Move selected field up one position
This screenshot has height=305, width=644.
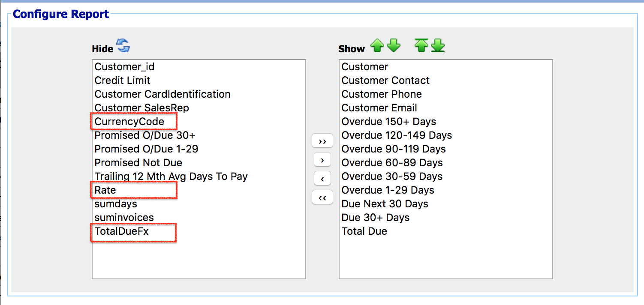coord(377,45)
